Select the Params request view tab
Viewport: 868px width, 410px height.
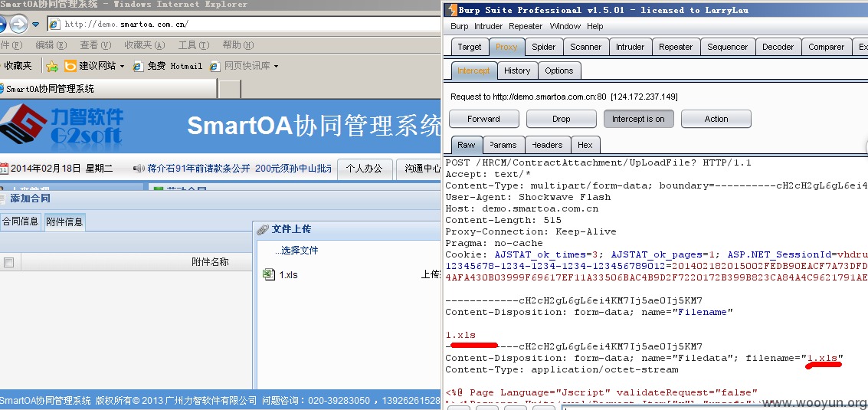pos(503,145)
